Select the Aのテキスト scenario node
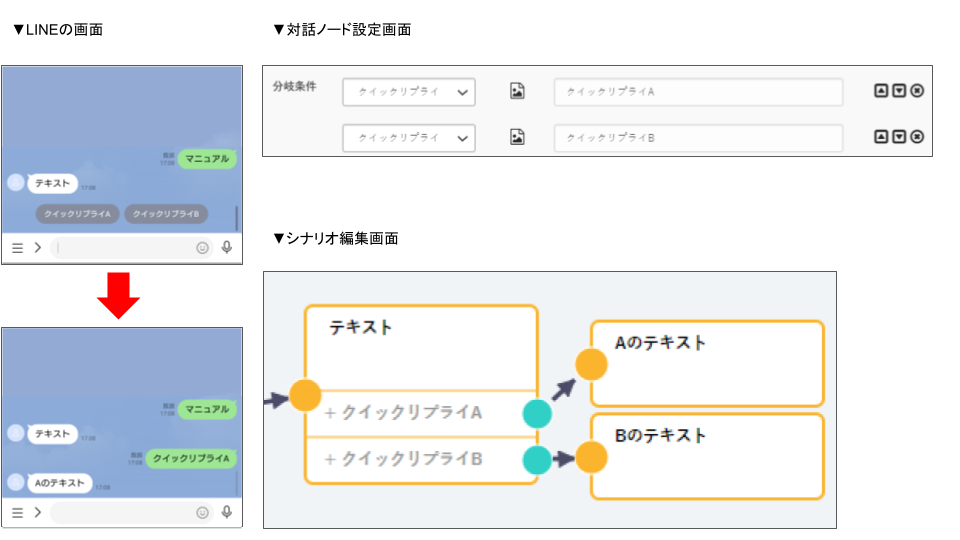 (708, 363)
